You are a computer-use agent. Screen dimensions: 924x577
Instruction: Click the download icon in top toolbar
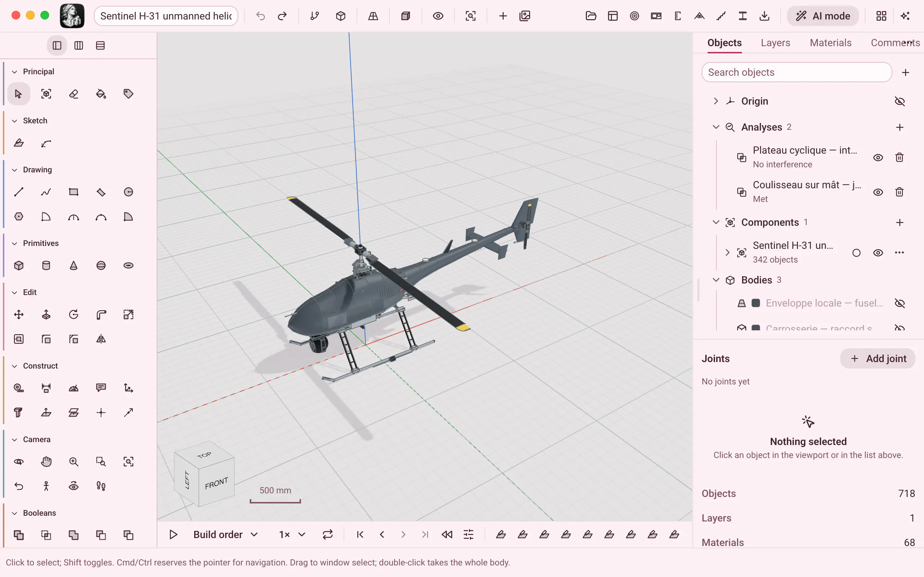(x=764, y=16)
